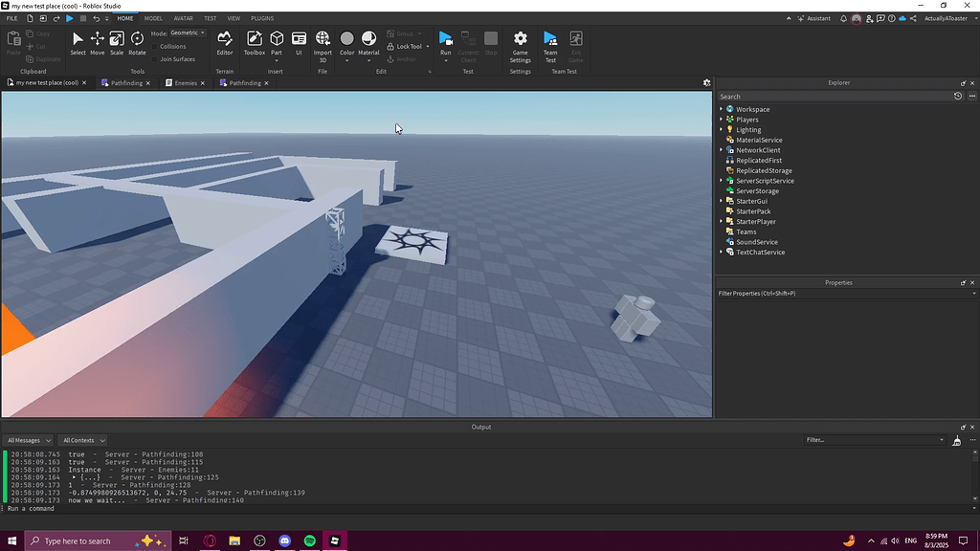980x551 pixels.
Task: Open the Terrain Editor
Action: click(x=224, y=44)
